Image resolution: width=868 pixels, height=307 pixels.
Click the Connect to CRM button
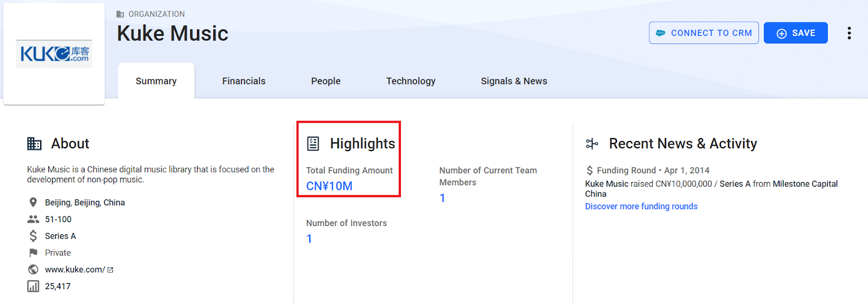[x=704, y=33]
